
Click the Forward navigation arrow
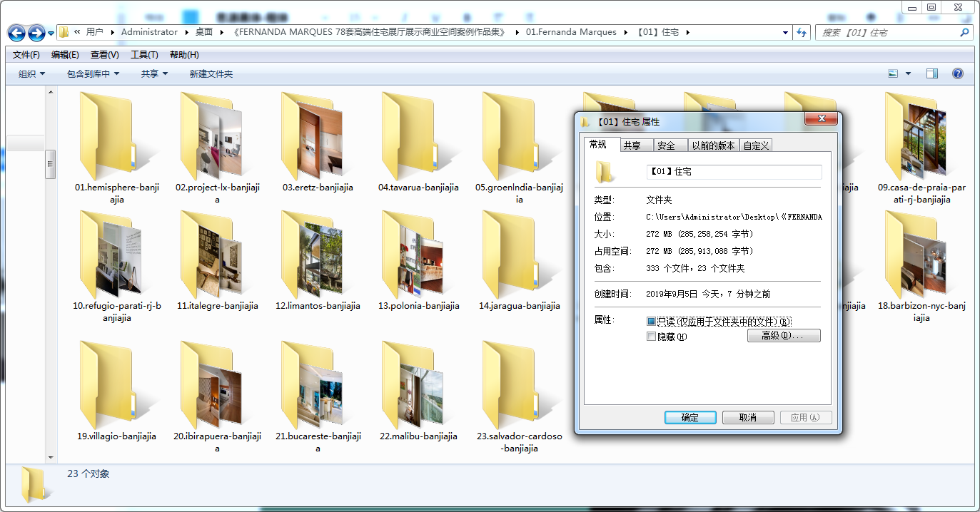pos(36,33)
